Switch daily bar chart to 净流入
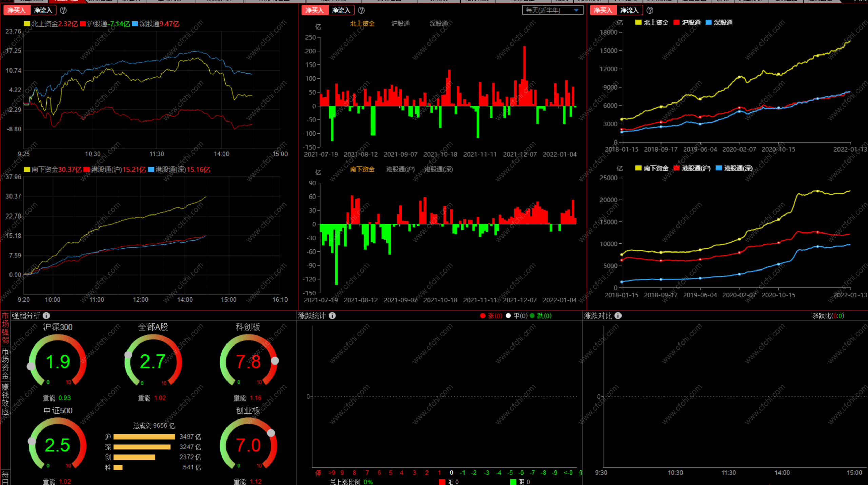The image size is (868, 485). 341,11
